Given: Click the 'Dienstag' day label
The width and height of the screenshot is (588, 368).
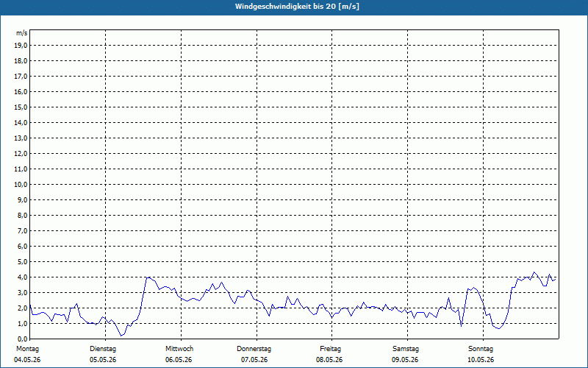Looking at the screenshot, I should (x=103, y=349).
